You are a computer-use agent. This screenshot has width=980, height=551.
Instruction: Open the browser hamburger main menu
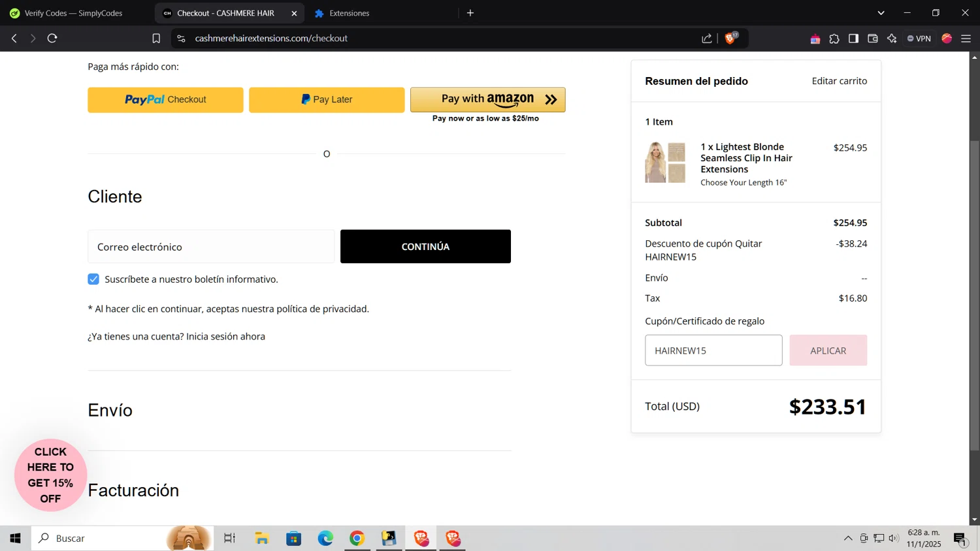(x=966, y=39)
